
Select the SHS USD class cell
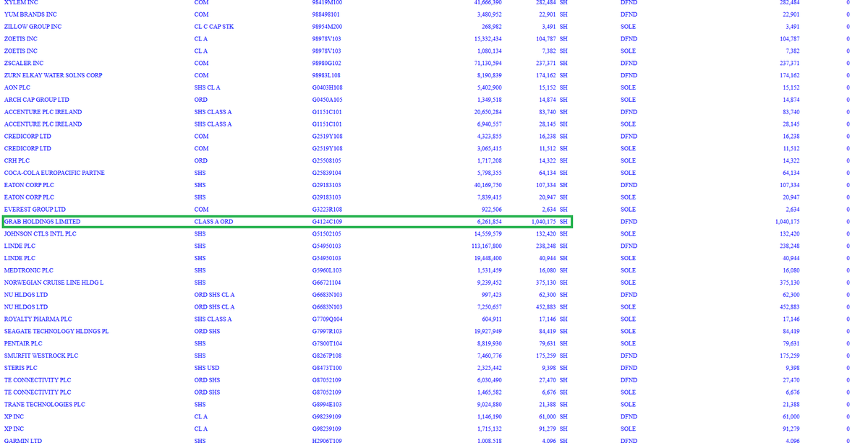click(x=207, y=368)
